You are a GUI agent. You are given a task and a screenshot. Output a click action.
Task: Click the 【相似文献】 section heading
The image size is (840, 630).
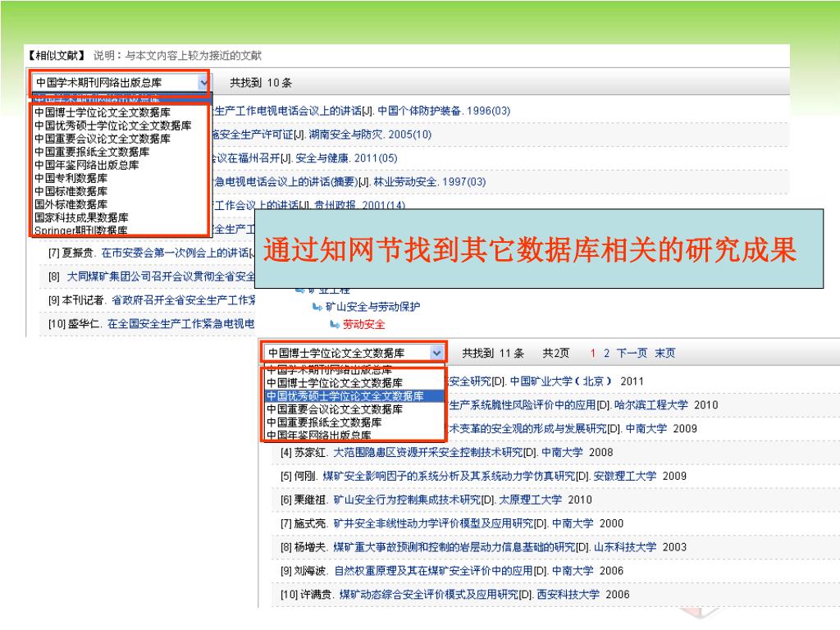coord(57,55)
